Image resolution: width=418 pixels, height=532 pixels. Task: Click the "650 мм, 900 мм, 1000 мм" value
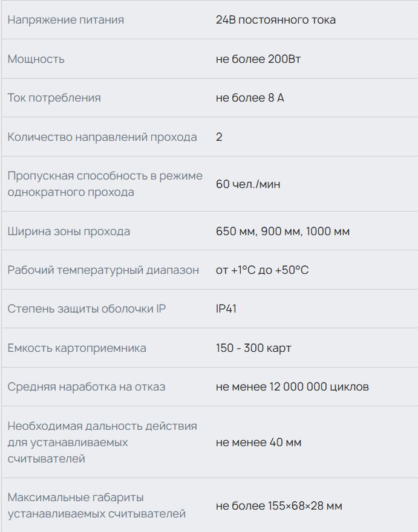pos(282,232)
